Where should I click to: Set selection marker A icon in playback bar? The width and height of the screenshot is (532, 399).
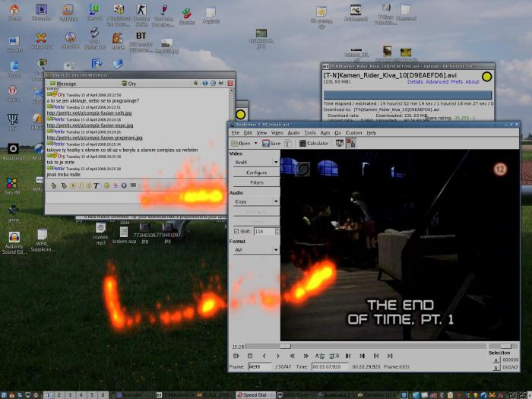[x=320, y=356]
